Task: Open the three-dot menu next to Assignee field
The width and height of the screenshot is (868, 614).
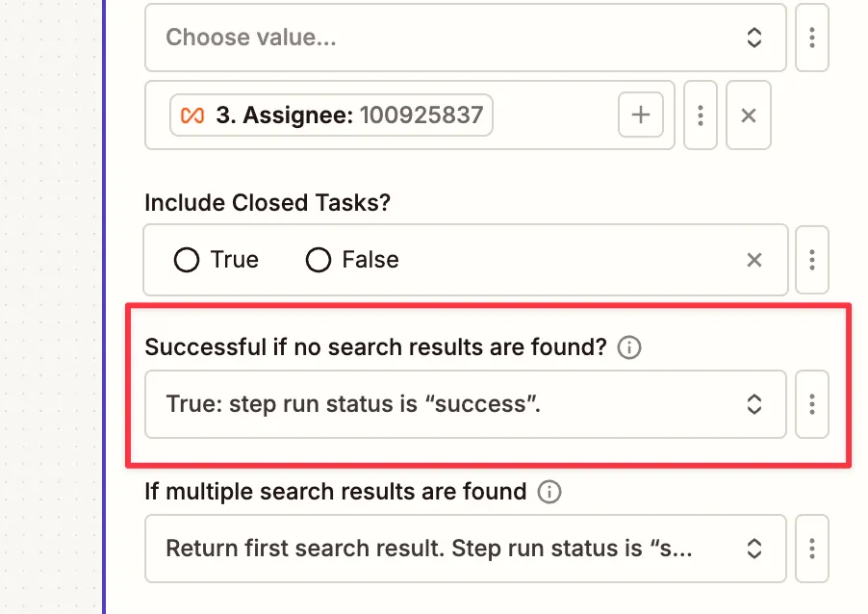Action: (700, 115)
